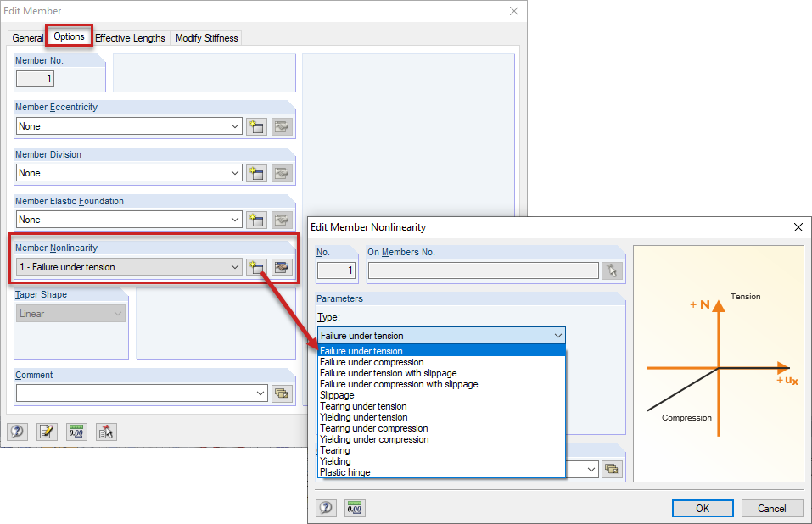Image resolution: width=812 pixels, height=524 pixels.
Task: Open the Modify Stiffness tab
Action: point(206,37)
